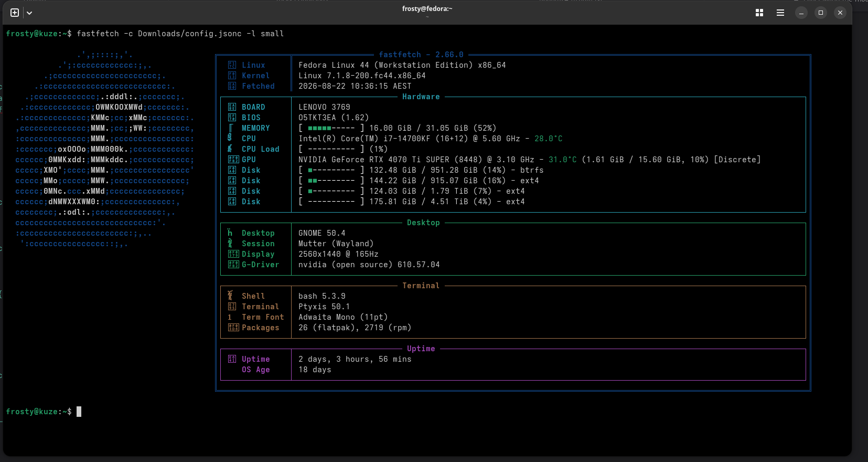
Task: Click the bash 5.3.9 shell value
Action: (322, 296)
